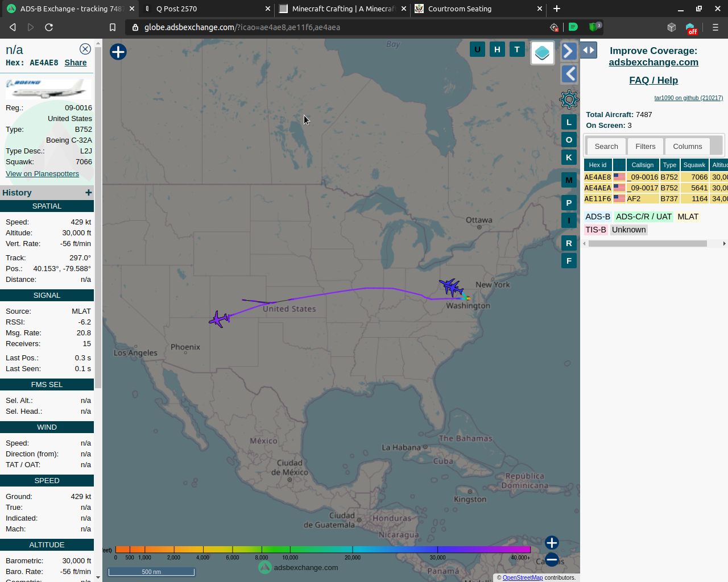Open the map layer switcher
Viewport: 728px width, 582px height.
[543, 53]
